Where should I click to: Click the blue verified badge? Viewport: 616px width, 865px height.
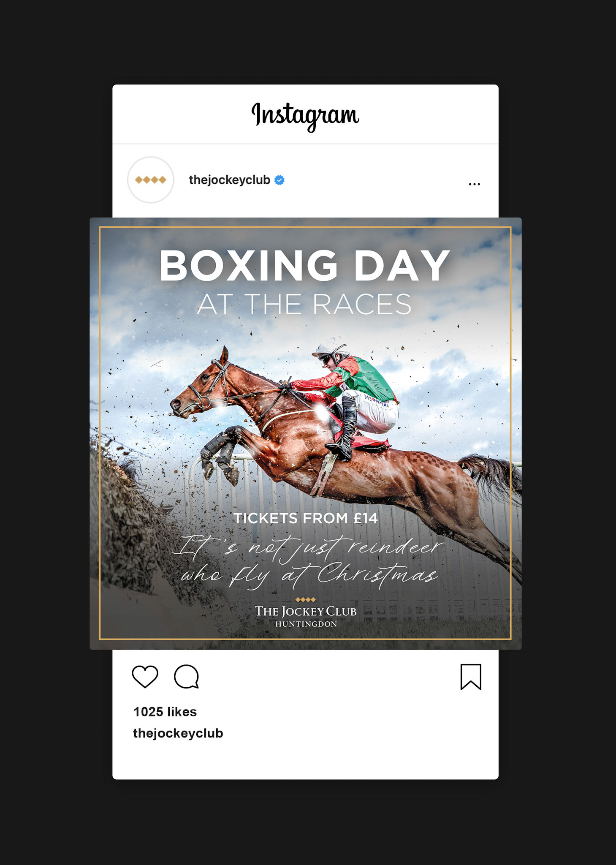point(280,180)
